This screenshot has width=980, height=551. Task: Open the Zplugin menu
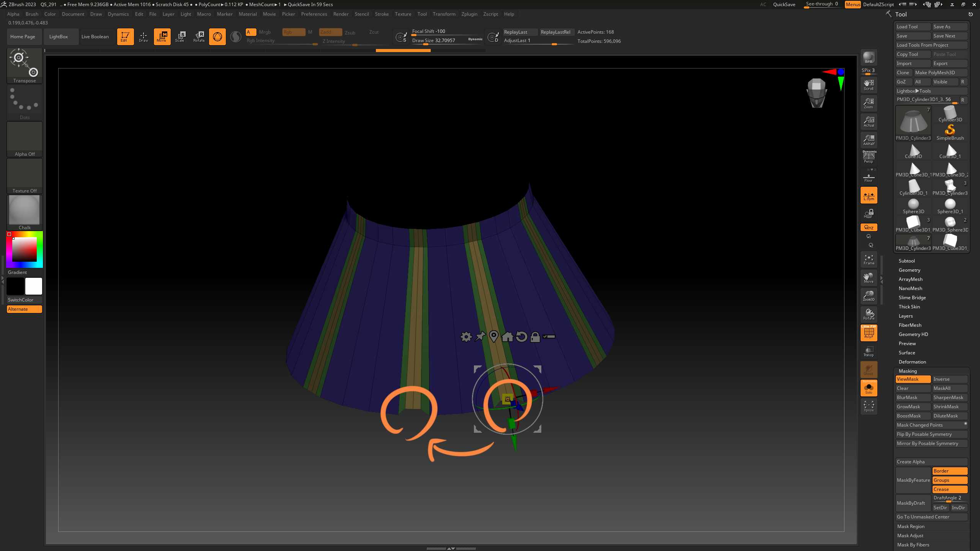(x=469, y=14)
